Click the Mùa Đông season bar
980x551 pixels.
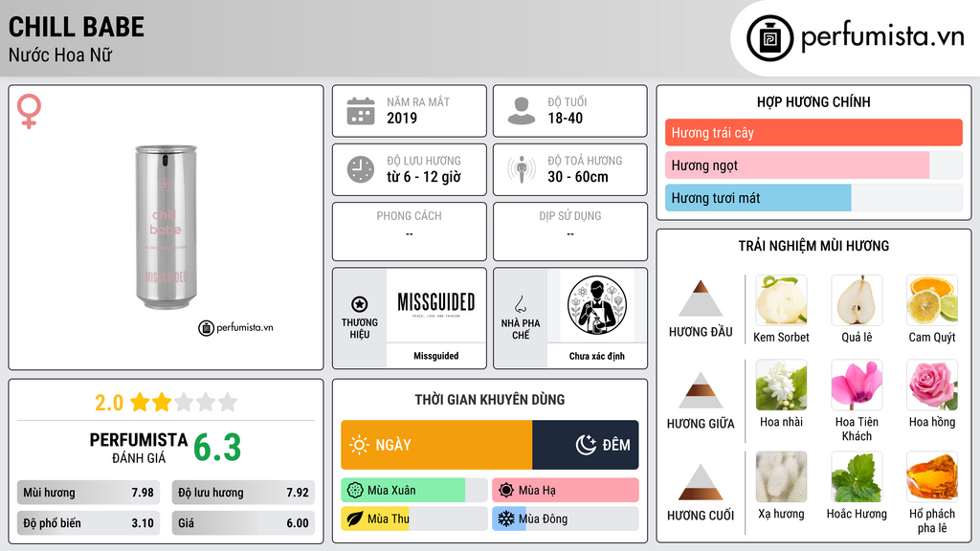click(x=565, y=518)
